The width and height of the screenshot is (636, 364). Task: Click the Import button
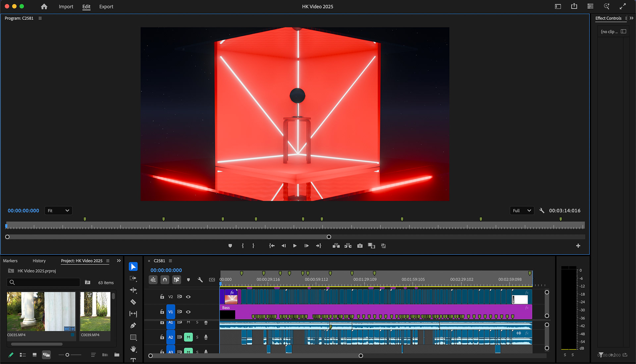(66, 7)
